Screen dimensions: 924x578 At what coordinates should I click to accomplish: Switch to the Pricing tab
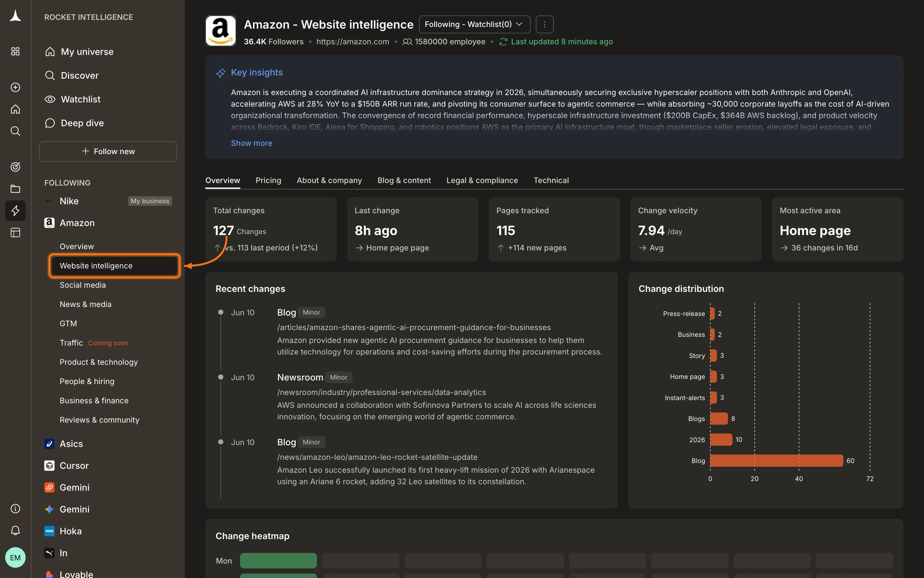click(x=269, y=180)
